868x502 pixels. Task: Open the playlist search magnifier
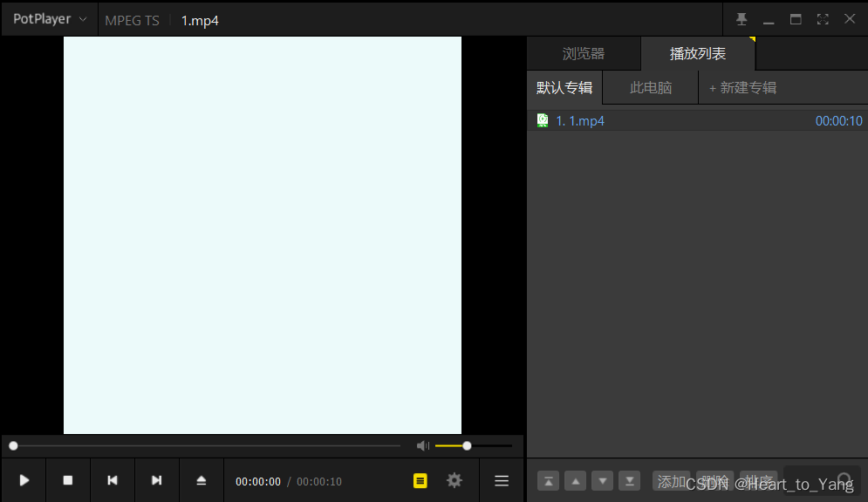[844, 480]
